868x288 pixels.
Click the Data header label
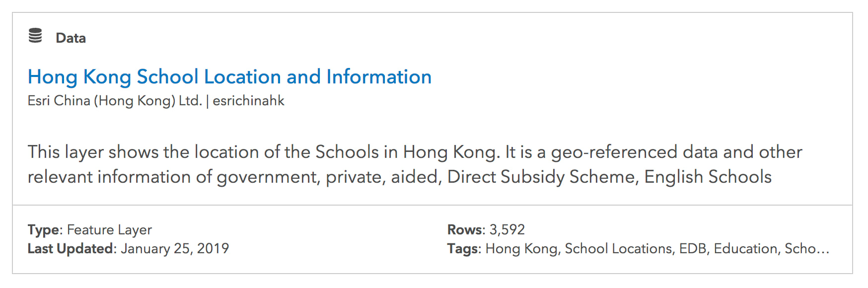coord(71,37)
